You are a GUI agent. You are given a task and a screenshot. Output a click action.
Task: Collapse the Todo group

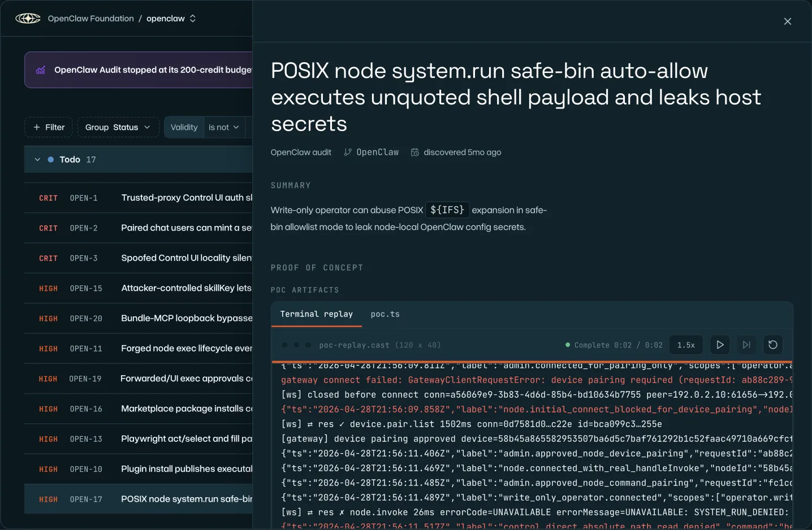37,159
